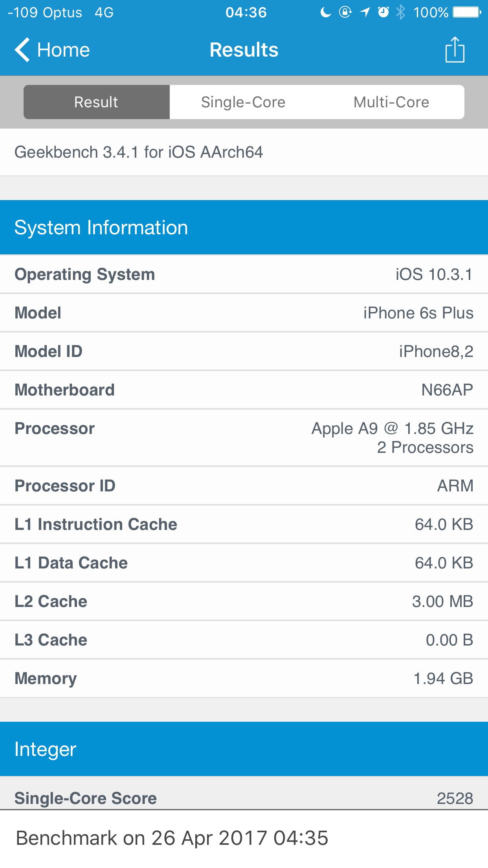The height and width of the screenshot is (868, 488).
Task: Tap the Operating System label
Action: 85,274
